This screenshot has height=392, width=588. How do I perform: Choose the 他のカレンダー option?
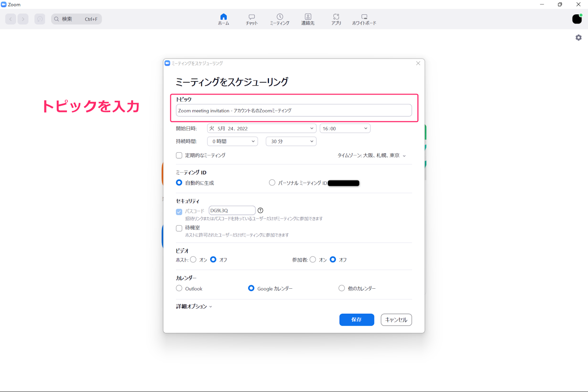click(342, 288)
